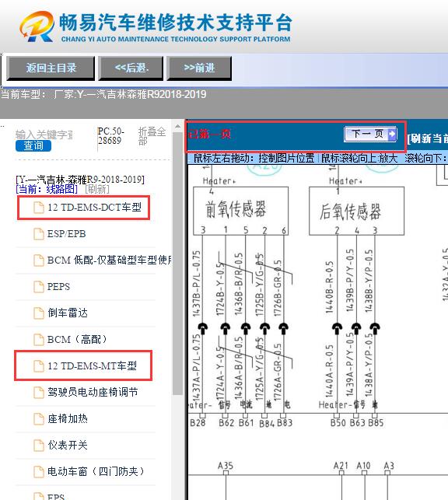Open BCM（高配）entry
This screenshot has height=500, width=448.
coord(77,339)
